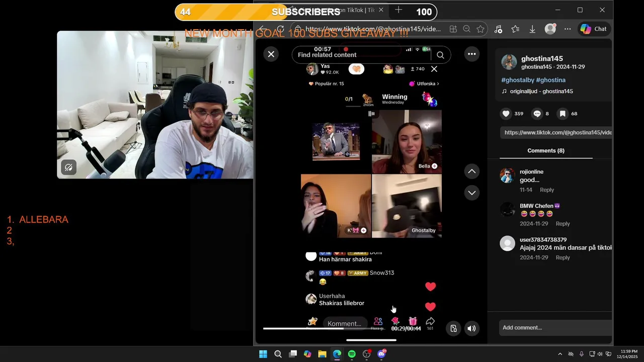The image size is (644, 362).
Task: Select the Comments (8) tab
Action: pyautogui.click(x=546, y=151)
